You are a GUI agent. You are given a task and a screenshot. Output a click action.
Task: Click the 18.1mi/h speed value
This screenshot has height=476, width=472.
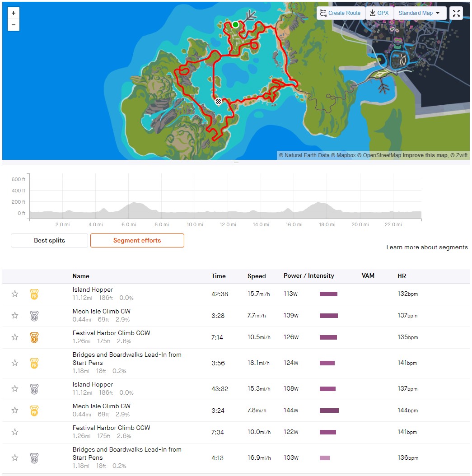tap(258, 363)
